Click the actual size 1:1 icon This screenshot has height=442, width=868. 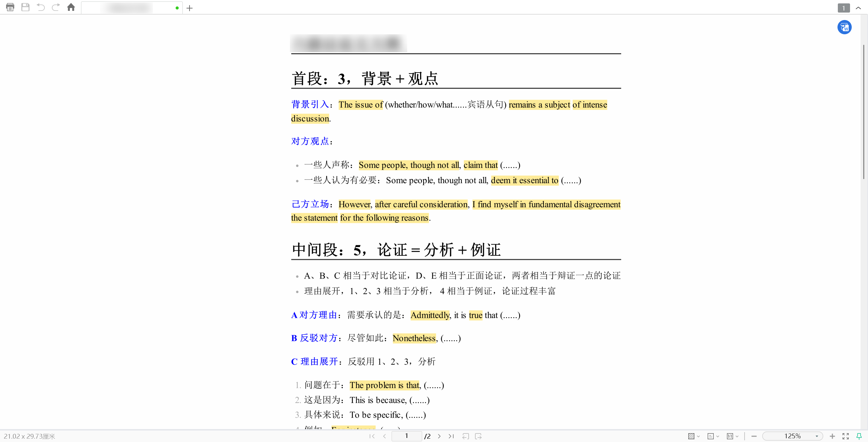(x=730, y=436)
